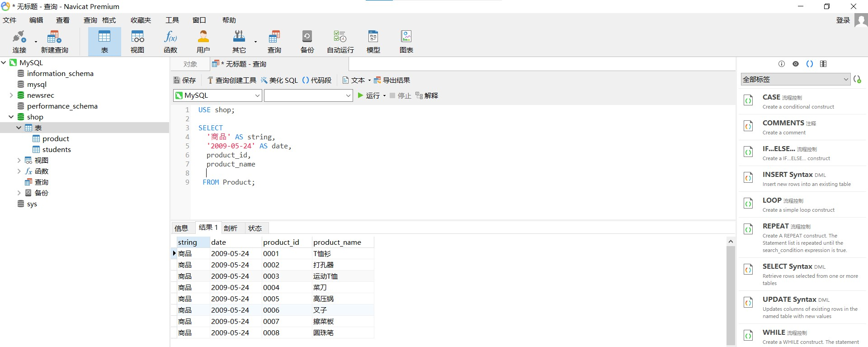Image resolution: width=868 pixels, height=347 pixels.
Task: Click the split layout icon in right panel
Action: [x=823, y=64]
